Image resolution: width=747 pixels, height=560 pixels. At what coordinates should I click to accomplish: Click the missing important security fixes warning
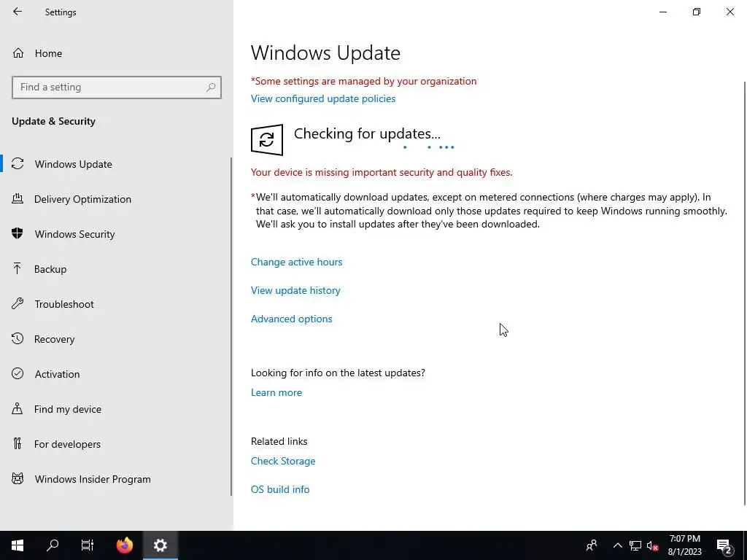click(x=382, y=172)
